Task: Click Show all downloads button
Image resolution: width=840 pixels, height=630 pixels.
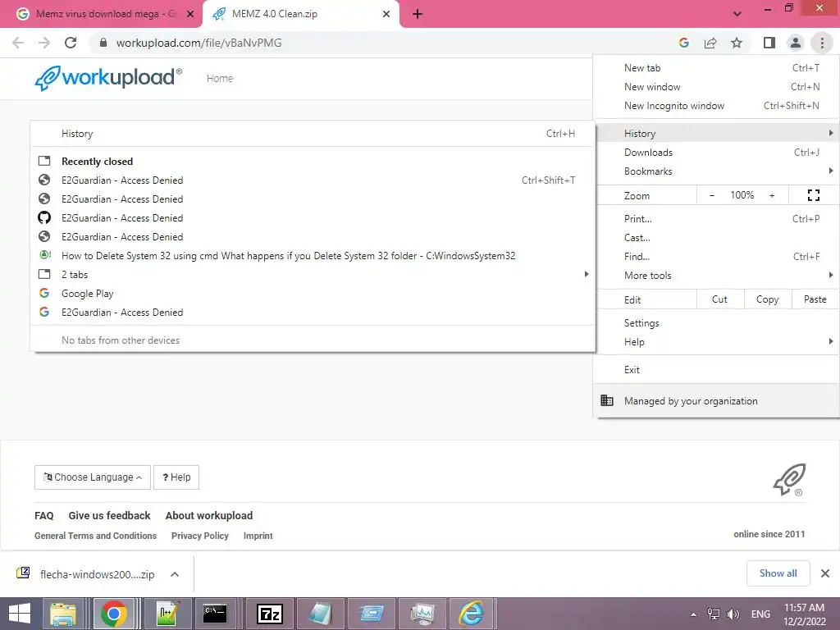Action: [x=778, y=573]
